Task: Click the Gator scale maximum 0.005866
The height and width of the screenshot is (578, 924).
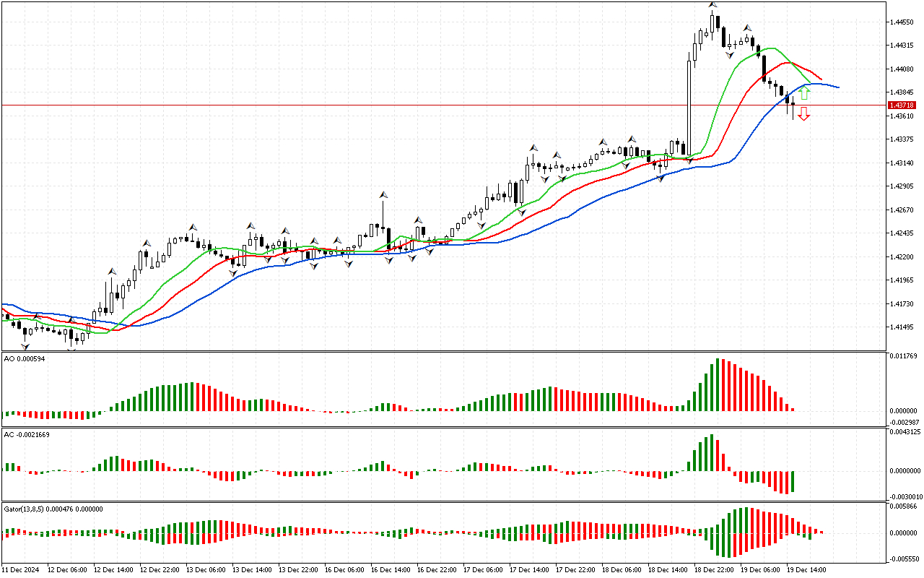Action: pos(905,507)
